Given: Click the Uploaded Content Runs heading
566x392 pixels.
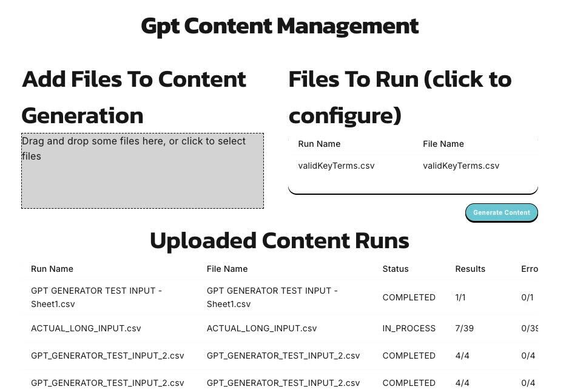Looking at the screenshot, I should tap(280, 241).
